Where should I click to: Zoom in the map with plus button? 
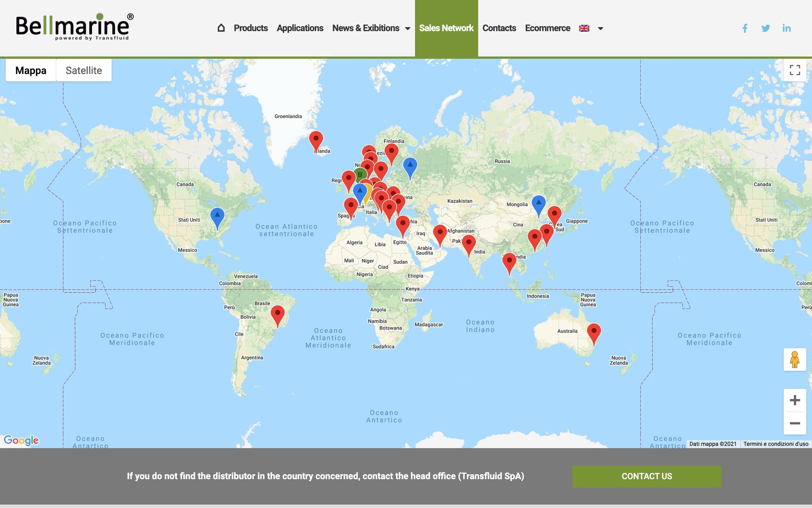[x=795, y=400]
